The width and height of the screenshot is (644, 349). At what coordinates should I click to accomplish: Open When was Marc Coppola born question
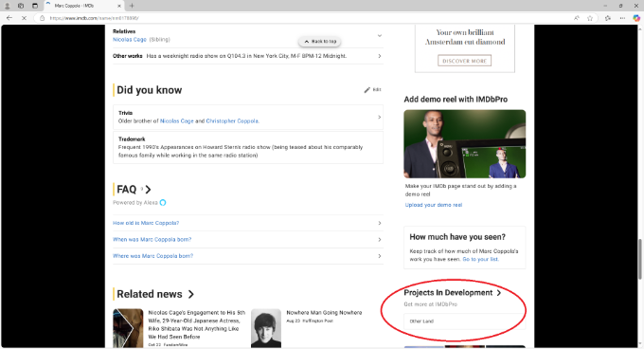(x=152, y=239)
